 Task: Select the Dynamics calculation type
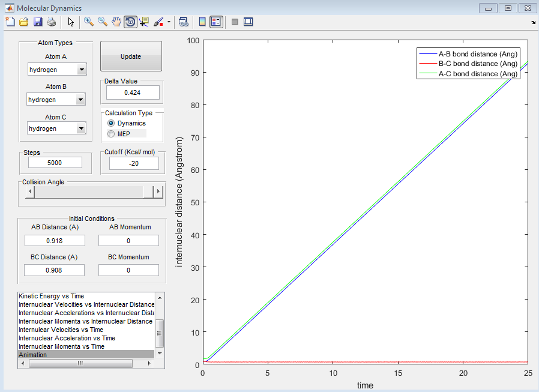[111, 123]
